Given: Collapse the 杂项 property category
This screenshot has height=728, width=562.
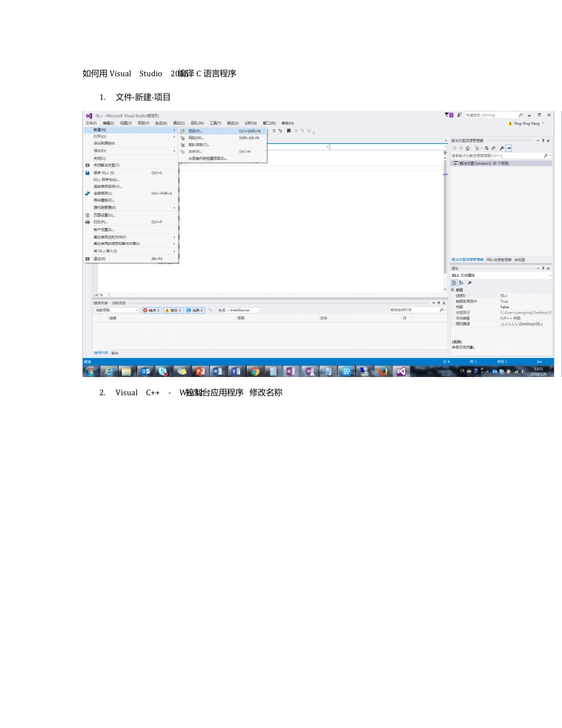Looking at the screenshot, I should tap(453, 290).
